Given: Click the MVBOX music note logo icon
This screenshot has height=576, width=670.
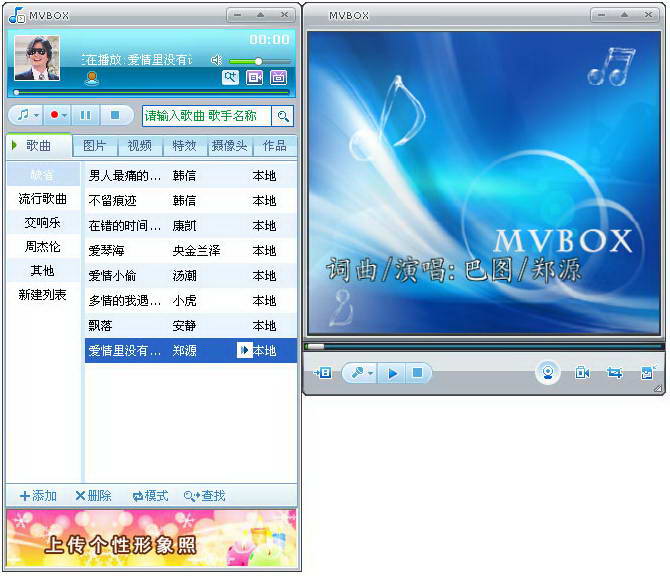Looking at the screenshot, I should (x=17, y=15).
